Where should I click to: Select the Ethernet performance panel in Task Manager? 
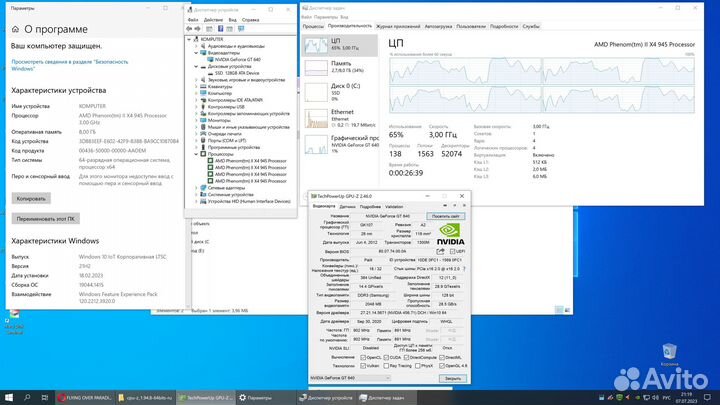pyautogui.click(x=340, y=118)
